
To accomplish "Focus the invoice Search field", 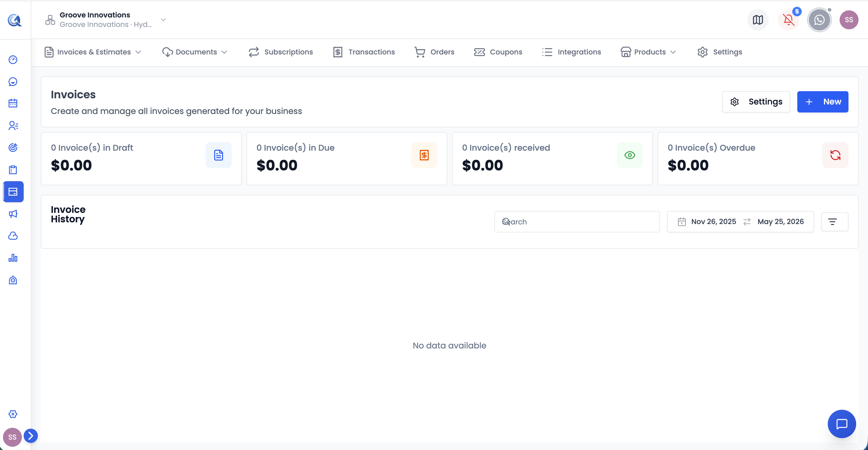I will click(x=577, y=222).
